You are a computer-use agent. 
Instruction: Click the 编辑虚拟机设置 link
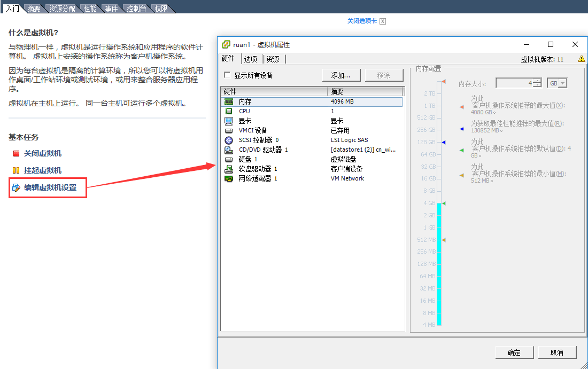coord(50,187)
